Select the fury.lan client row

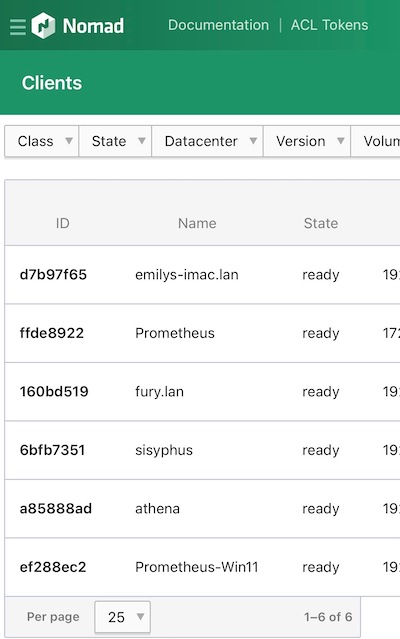pyautogui.click(x=202, y=392)
